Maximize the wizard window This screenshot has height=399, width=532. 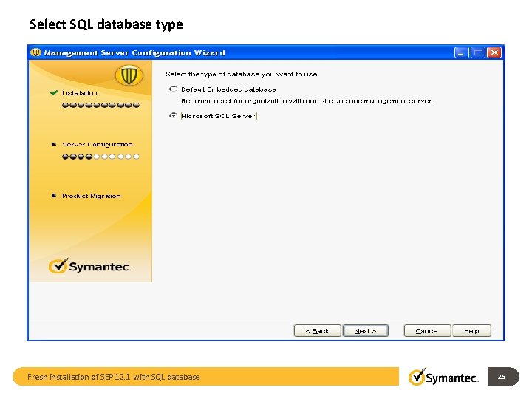pos(478,52)
